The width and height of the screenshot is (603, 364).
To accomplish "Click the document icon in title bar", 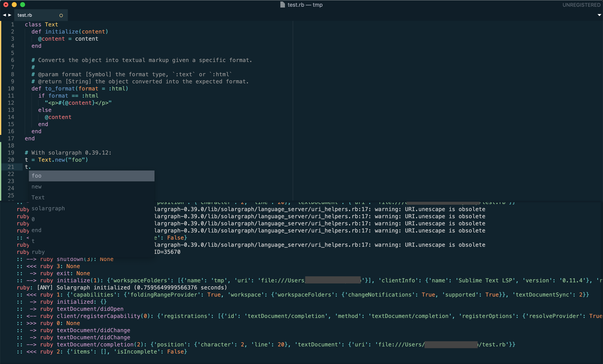I will point(282,5).
